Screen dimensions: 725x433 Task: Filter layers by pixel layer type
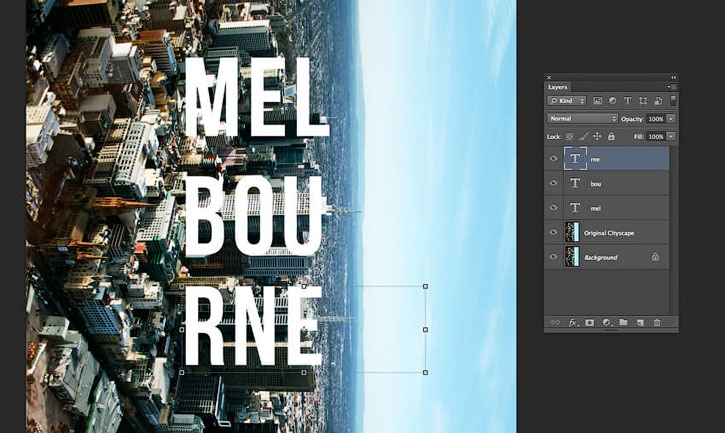[x=597, y=100]
